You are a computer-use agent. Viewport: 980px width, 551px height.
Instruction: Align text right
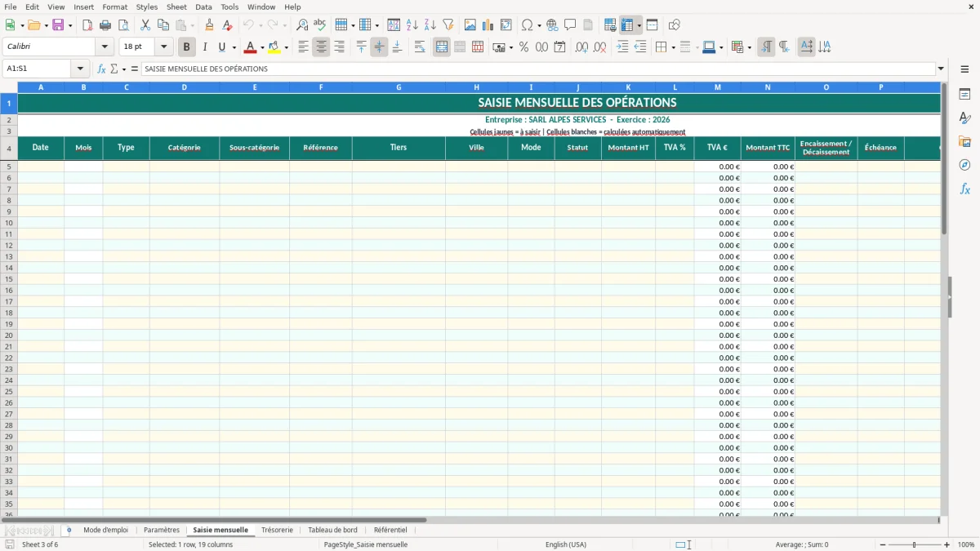339,47
